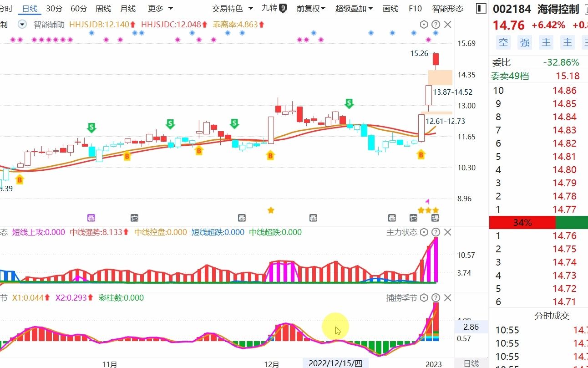Open help icon for the main chart panel
The width and height of the screenshot is (588, 368).
tap(436, 25)
